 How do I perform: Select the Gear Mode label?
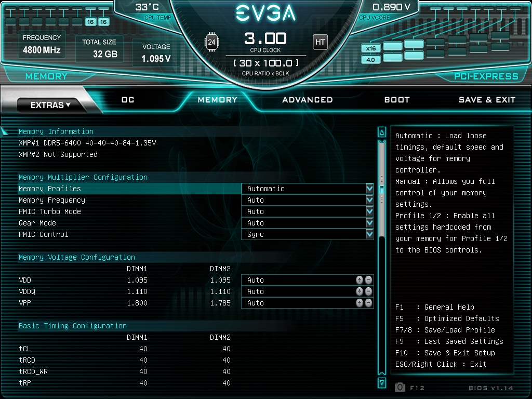click(37, 223)
